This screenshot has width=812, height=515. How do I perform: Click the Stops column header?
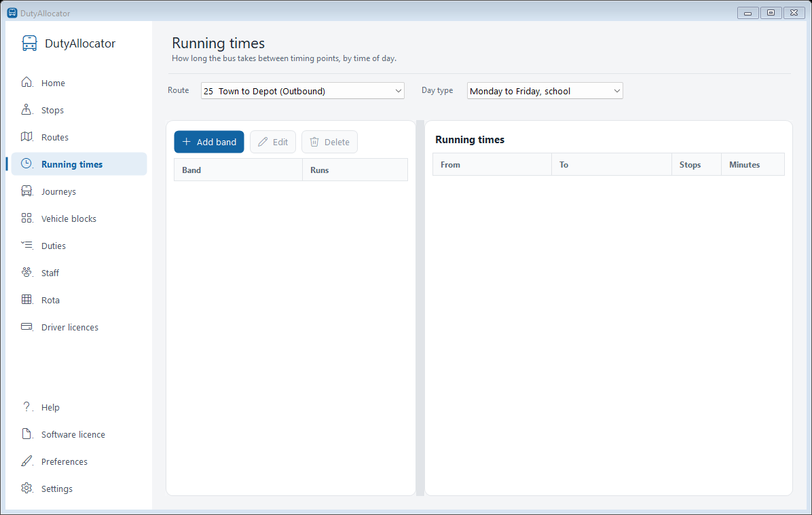(697, 165)
